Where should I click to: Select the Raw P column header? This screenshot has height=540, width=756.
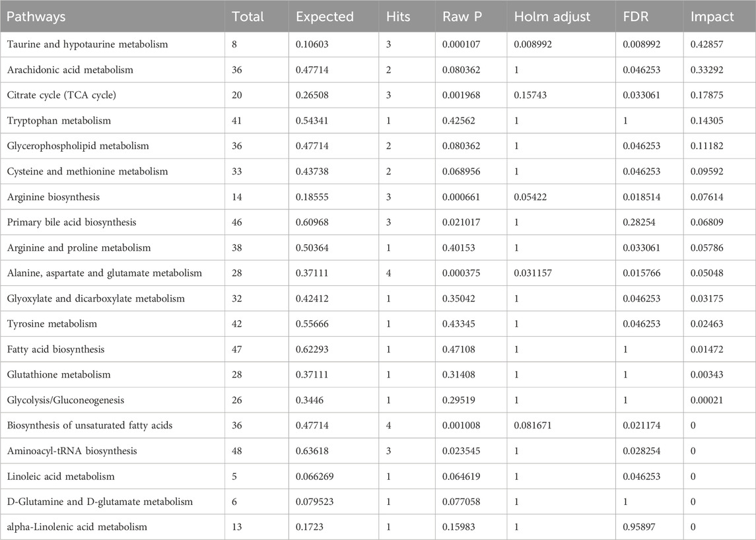463,17
